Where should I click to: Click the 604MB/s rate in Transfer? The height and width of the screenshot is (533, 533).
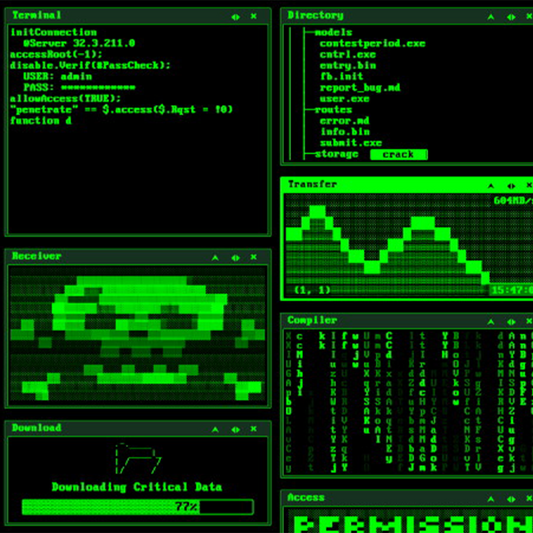click(x=513, y=201)
